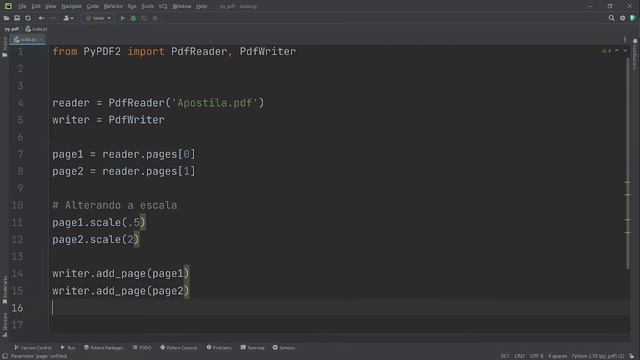Open the Structure tool window sidebar

click(x=5, y=324)
